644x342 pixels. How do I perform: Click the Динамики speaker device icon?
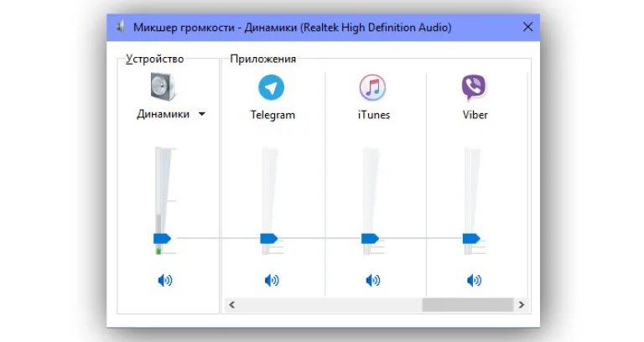(x=163, y=86)
